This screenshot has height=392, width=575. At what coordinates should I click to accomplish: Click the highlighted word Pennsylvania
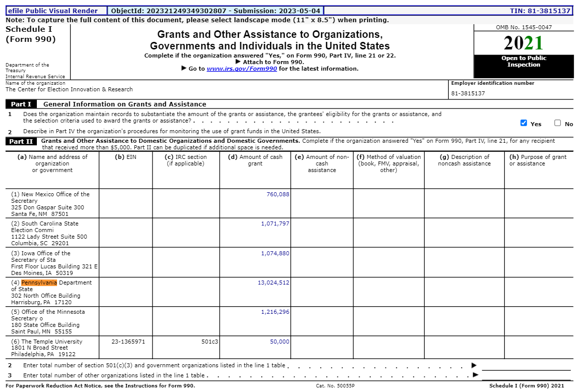(x=39, y=283)
